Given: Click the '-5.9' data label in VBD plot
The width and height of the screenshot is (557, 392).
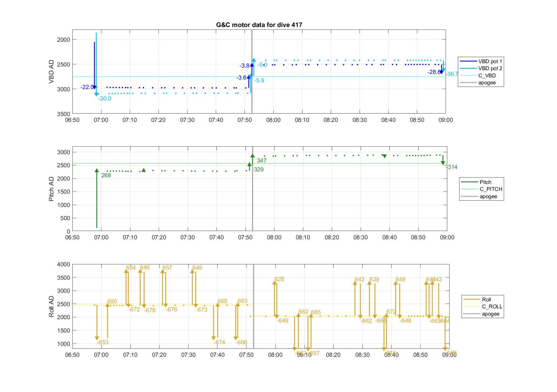Looking at the screenshot, I should (x=259, y=80).
